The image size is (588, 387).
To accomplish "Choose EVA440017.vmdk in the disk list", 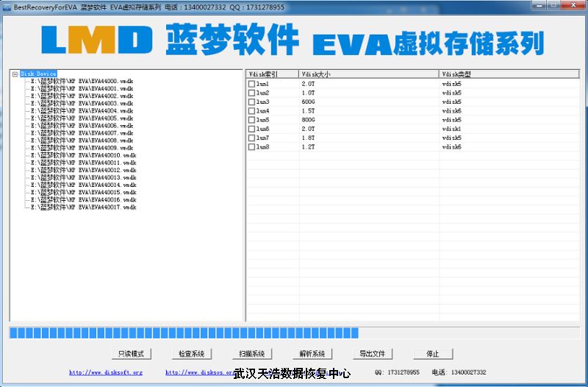I will coord(85,207).
